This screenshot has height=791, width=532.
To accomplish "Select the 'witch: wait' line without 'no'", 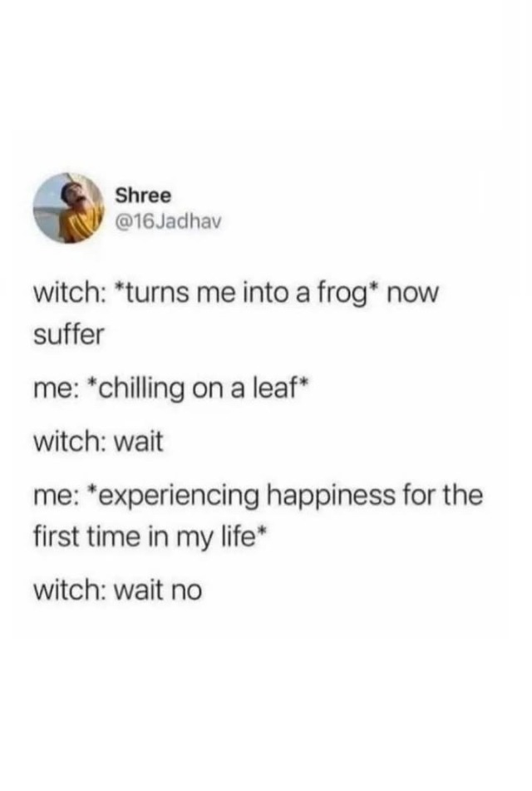I will 98,442.
